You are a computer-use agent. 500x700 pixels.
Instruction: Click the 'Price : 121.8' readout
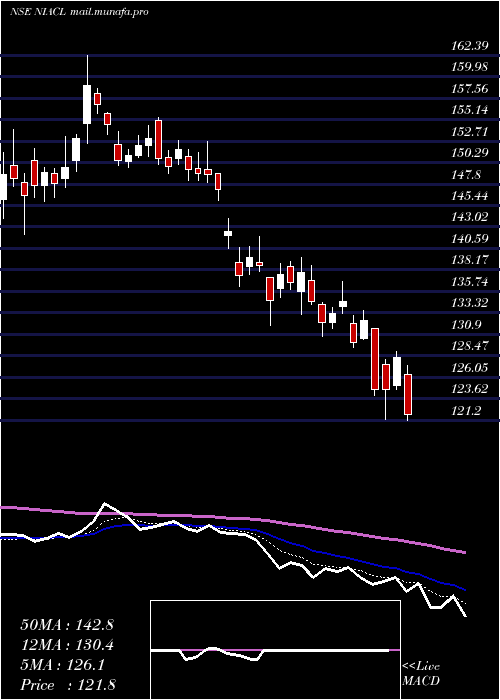(68, 685)
